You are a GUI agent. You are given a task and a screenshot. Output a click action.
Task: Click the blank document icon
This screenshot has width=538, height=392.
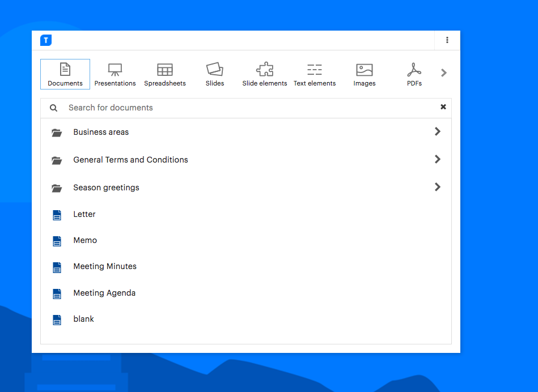click(x=57, y=320)
